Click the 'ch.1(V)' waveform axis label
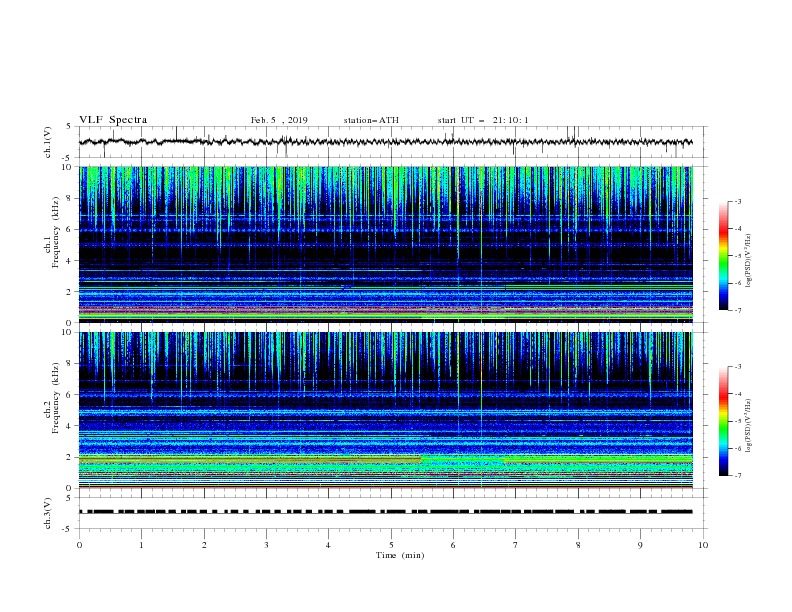Screen dimensions: 792x612 (48, 142)
